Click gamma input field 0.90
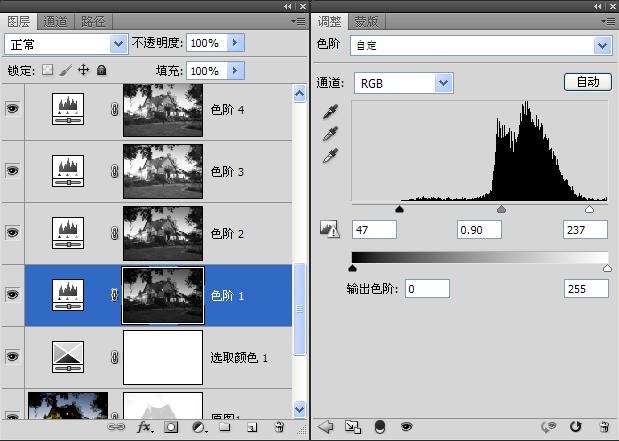This screenshot has height=441, width=619. pos(479,229)
